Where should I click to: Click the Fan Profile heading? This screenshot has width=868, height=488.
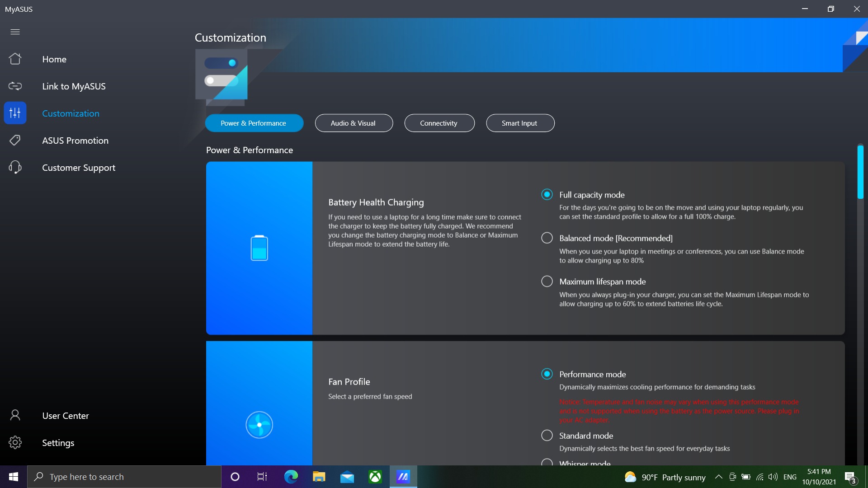pyautogui.click(x=349, y=382)
